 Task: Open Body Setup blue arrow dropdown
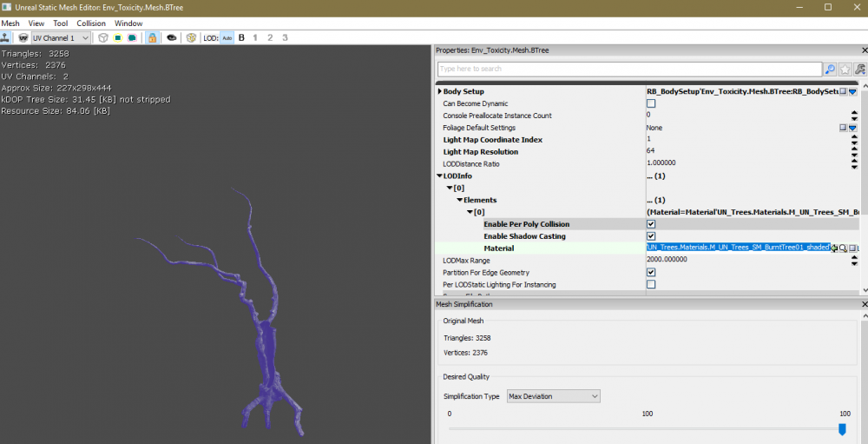coord(853,91)
